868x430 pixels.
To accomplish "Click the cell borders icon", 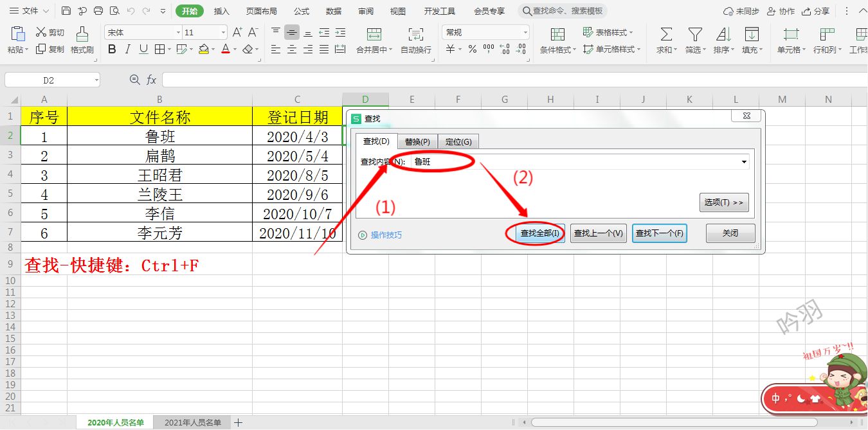I will (158, 49).
